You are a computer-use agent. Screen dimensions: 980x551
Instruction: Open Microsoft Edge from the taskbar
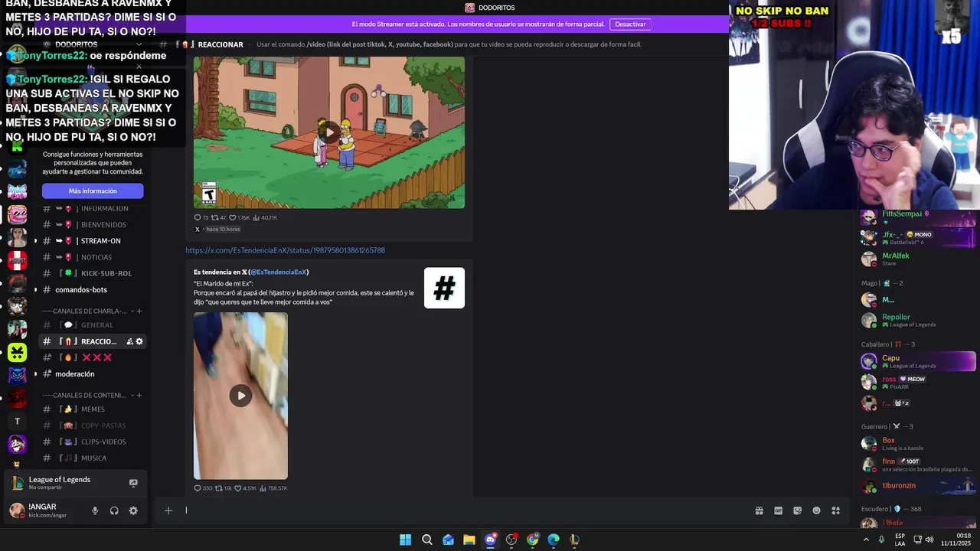point(554,540)
